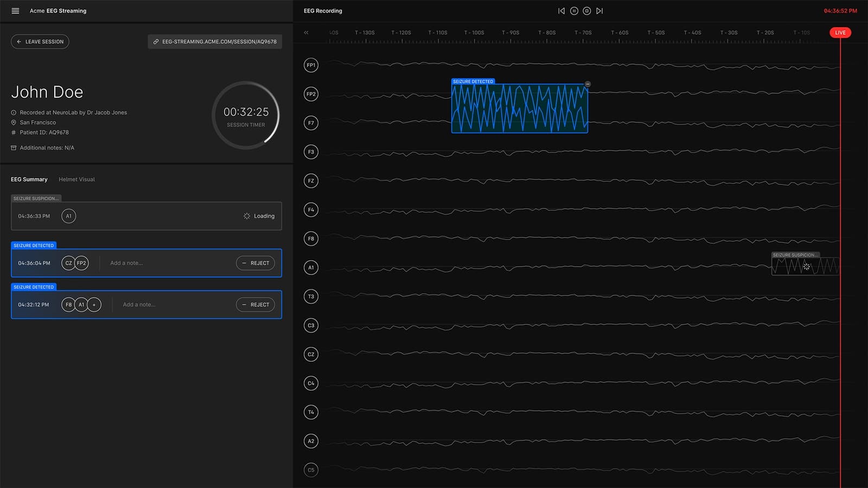Switch to the Helmet Visual tab
Screen dimensions: 868x488
coord(76,179)
